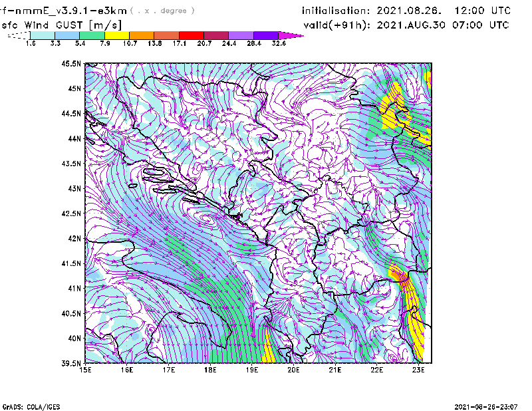Click the legend value 17.1
Image resolution: width=532 pixels, height=411 pixels.
(x=180, y=43)
